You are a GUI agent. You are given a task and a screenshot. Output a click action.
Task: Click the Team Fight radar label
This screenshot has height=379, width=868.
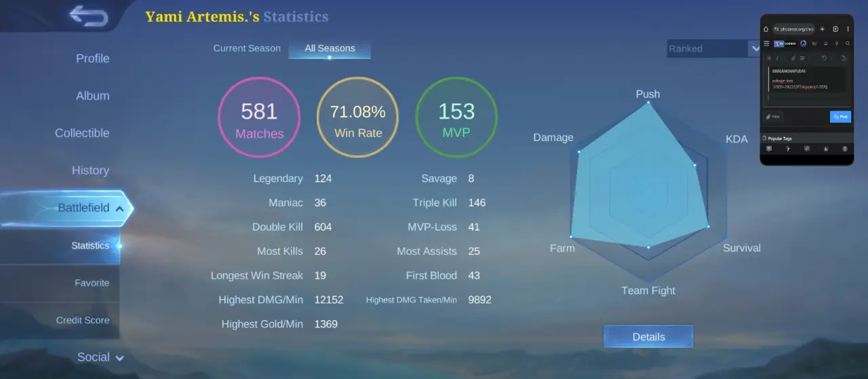(648, 291)
